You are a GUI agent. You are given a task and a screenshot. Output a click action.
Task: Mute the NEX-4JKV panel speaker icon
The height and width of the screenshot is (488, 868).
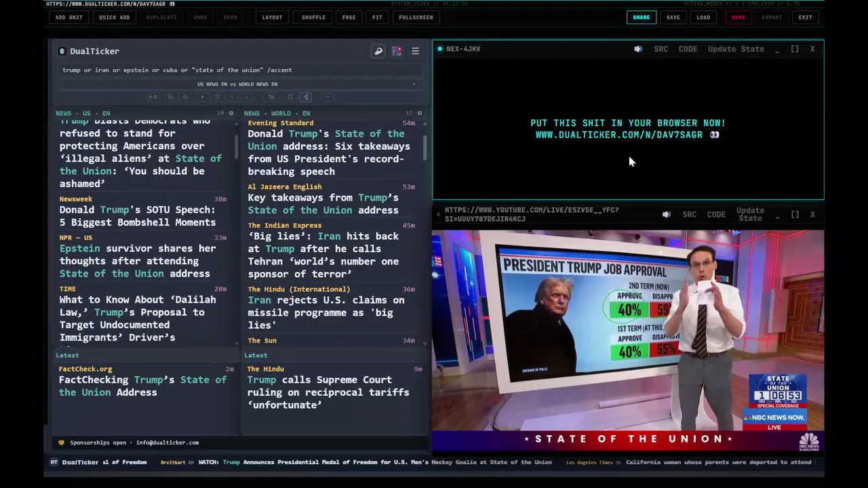(638, 49)
